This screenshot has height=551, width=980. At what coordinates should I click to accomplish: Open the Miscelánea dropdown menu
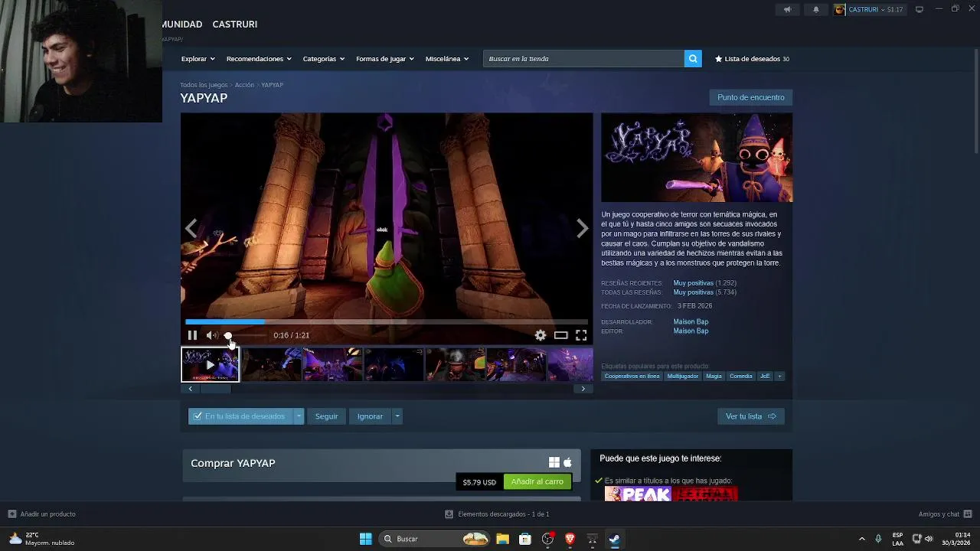click(x=447, y=59)
